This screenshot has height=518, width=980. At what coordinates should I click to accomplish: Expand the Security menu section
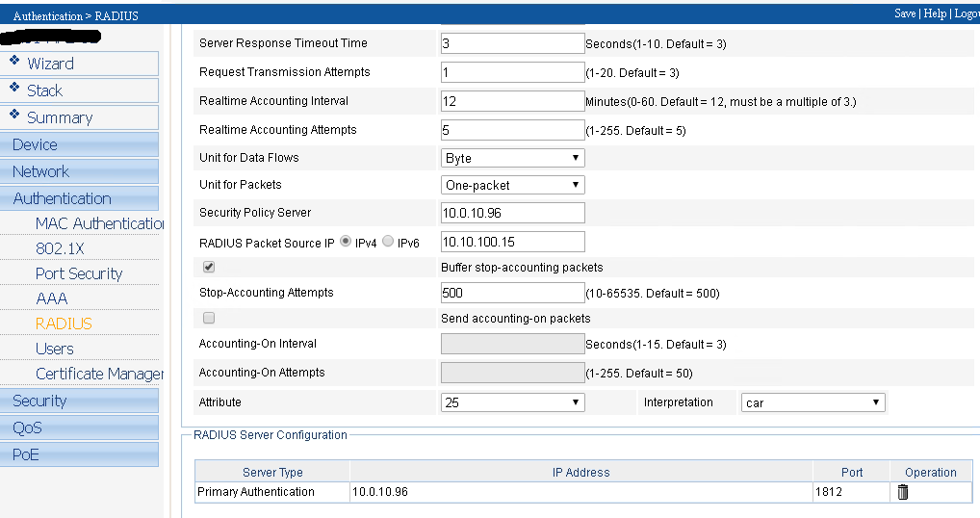[39, 401]
